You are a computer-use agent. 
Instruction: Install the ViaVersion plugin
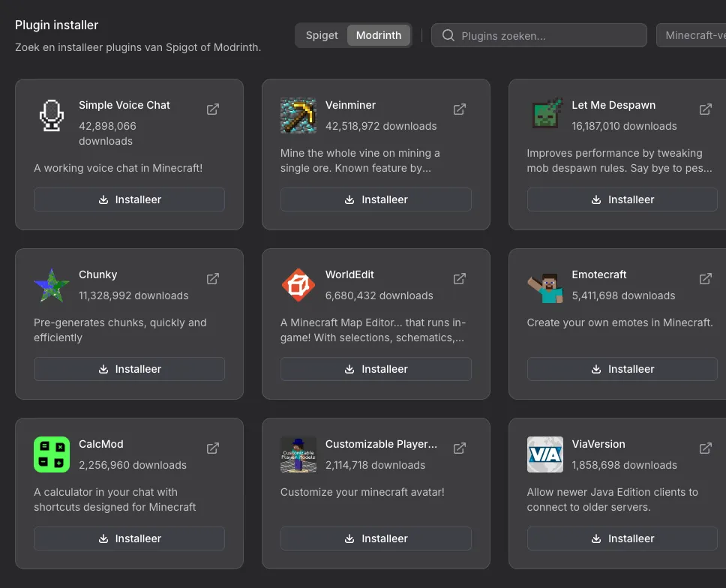click(622, 538)
